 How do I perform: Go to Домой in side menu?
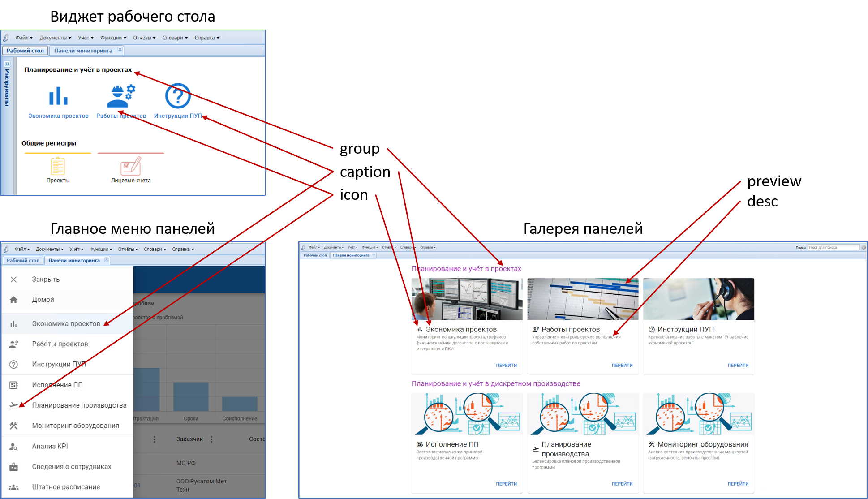tap(43, 300)
